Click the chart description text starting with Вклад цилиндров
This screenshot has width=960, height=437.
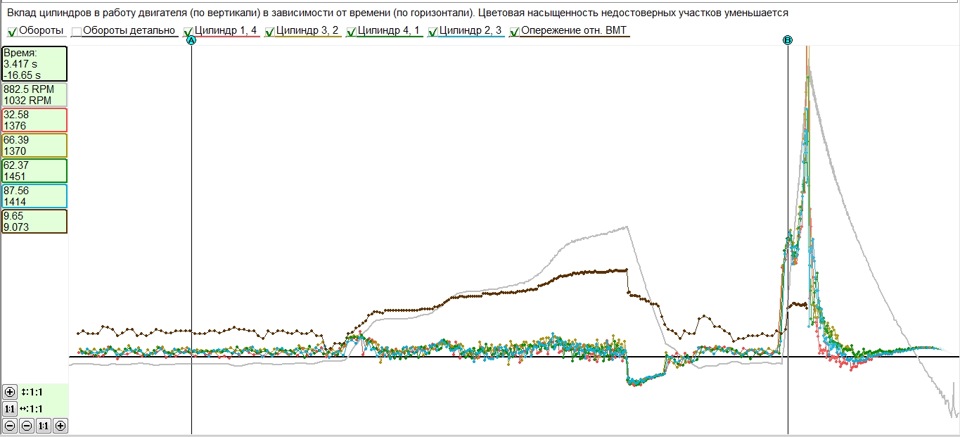(x=398, y=12)
